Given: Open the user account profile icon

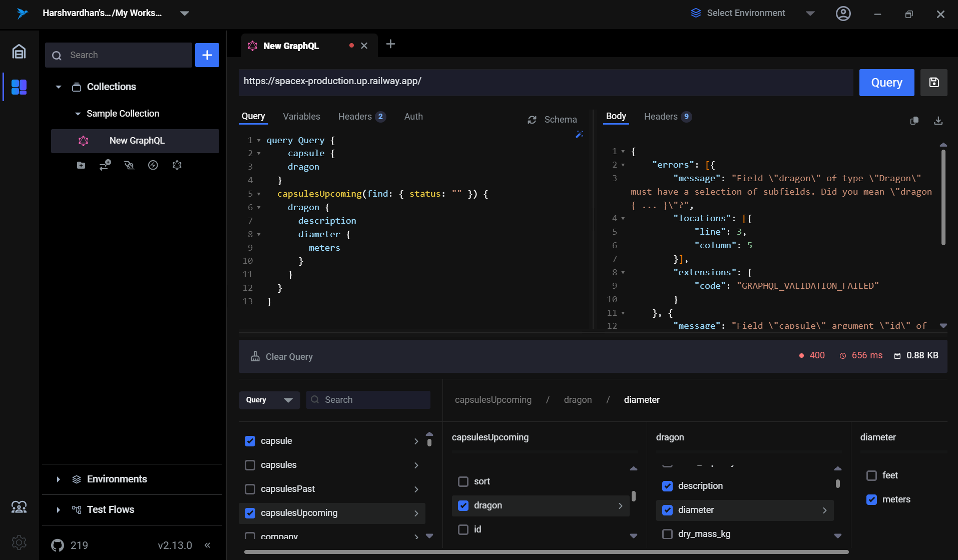Looking at the screenshot, I should click(x=843, y=14).
